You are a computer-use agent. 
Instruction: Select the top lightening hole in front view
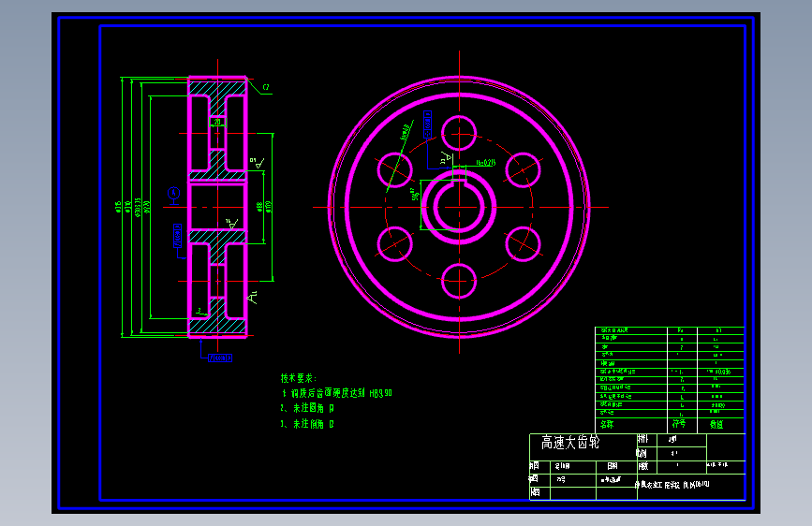459,133
